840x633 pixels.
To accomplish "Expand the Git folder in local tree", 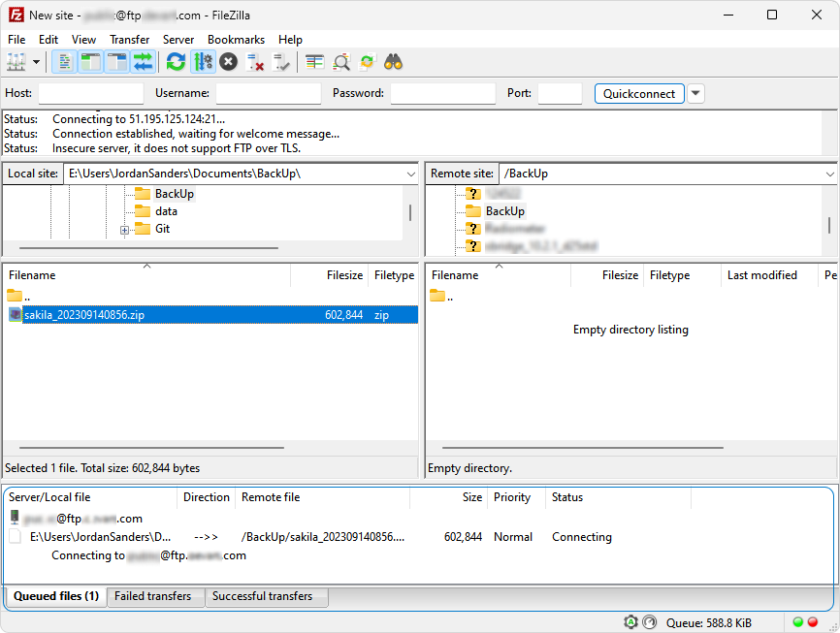I will point(124,231).
